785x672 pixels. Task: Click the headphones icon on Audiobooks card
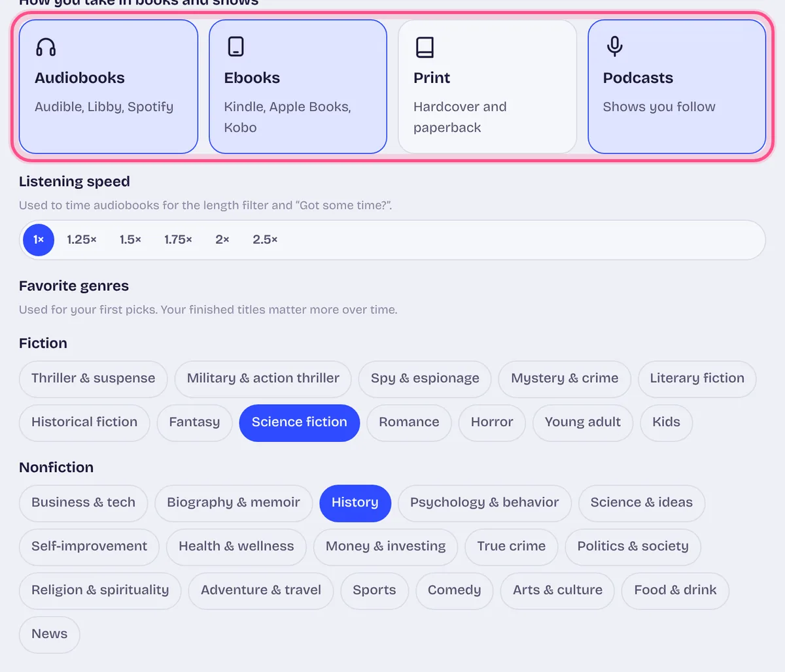(46, 47)
